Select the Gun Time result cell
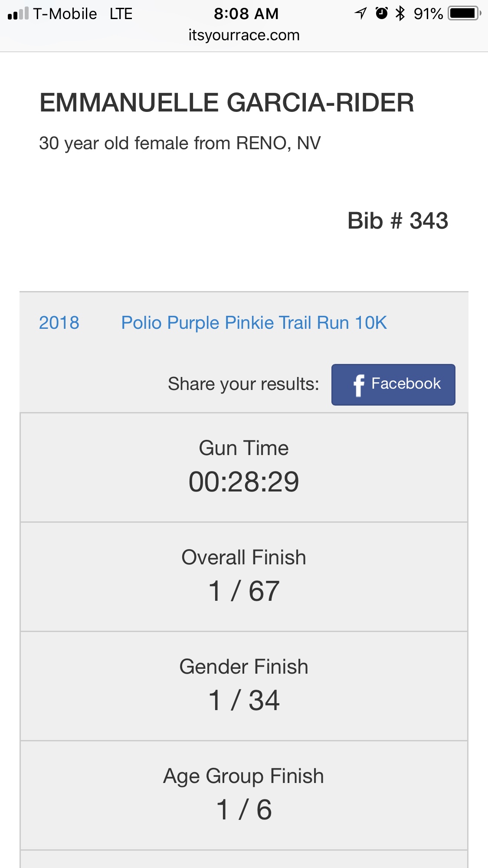 click(244, 468)
